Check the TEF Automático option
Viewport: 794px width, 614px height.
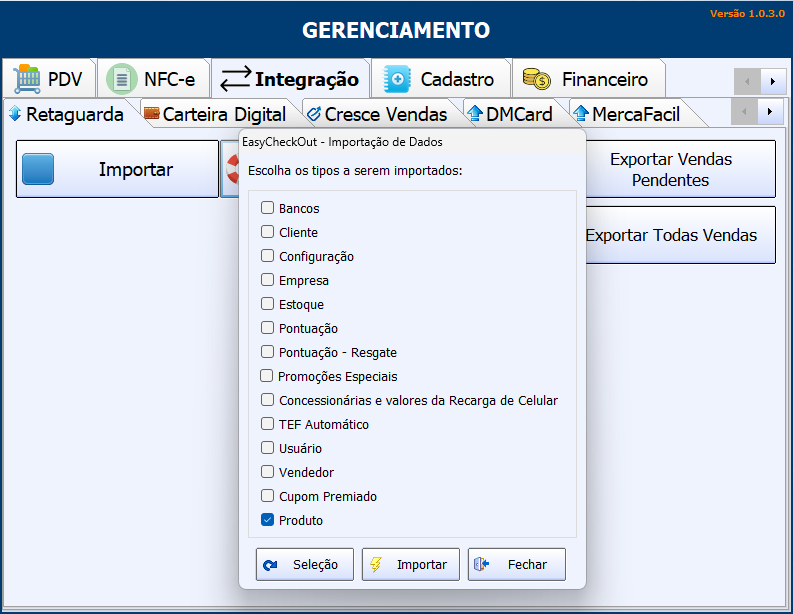[267, 424]
